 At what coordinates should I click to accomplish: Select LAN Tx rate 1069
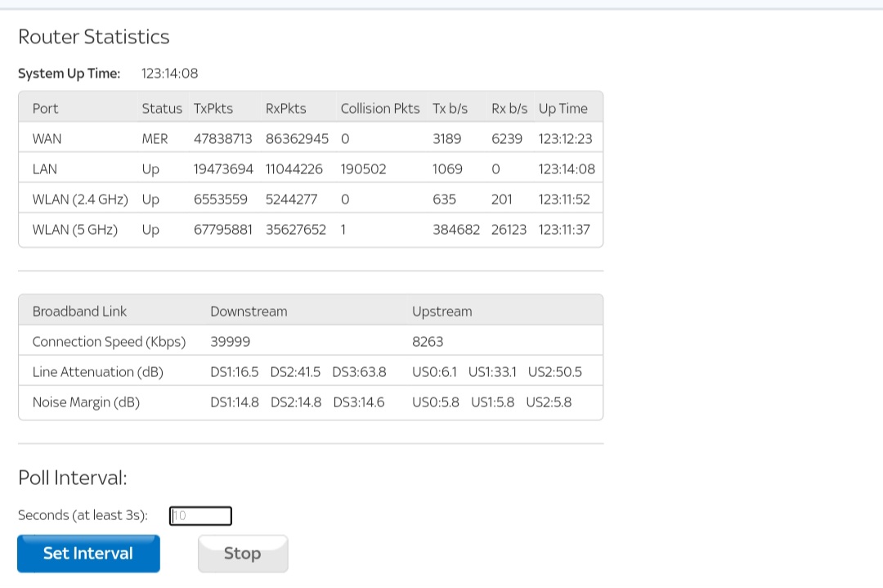pyautogui.click(x=447, y=169)
